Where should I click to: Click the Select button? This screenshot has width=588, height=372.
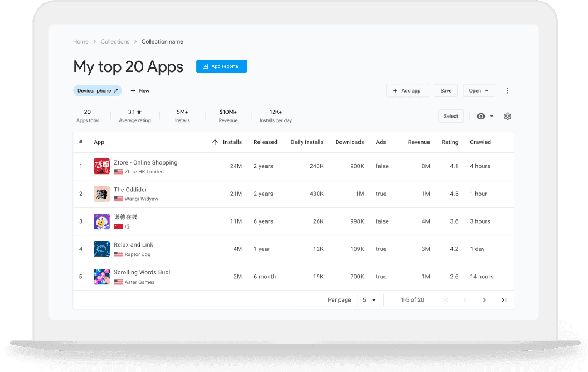pyautogui.click(x=451, y=117)
